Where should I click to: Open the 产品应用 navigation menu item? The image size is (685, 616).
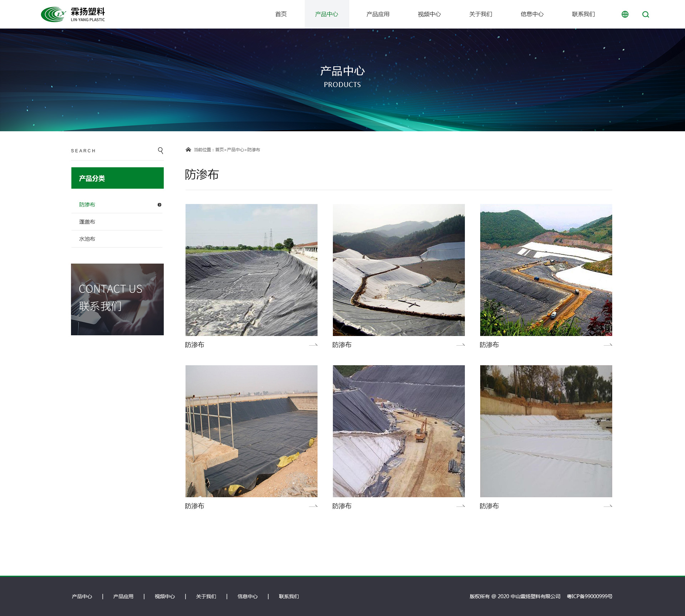point(378,14)
